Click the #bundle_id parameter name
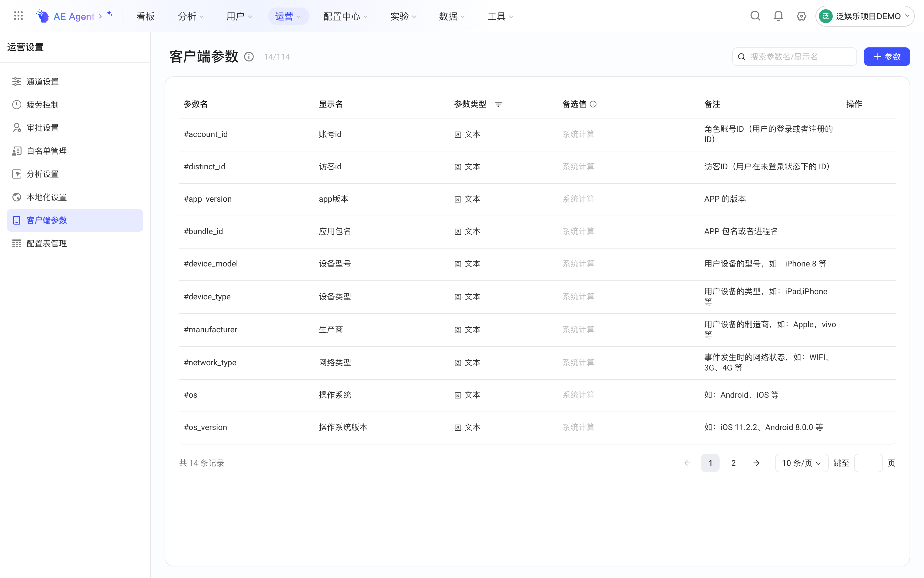The image size is (924, 578). coord(203,231)
